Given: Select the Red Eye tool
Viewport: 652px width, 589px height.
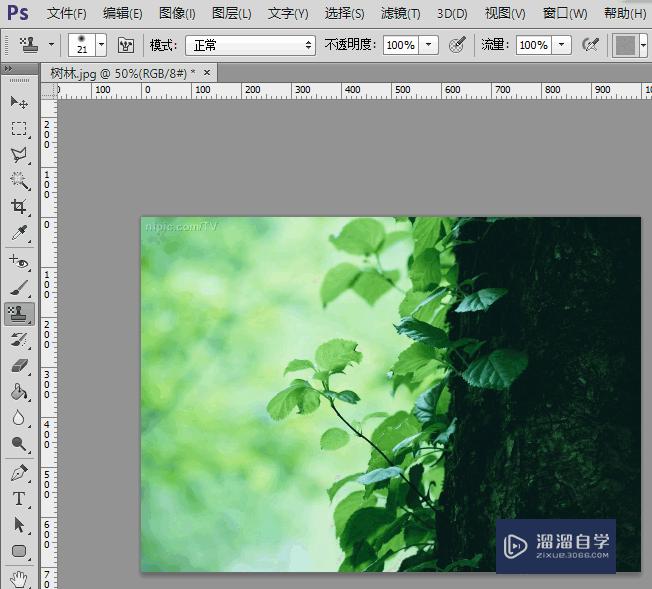Looking at the screenshot, I should click(x=19, y=262).
